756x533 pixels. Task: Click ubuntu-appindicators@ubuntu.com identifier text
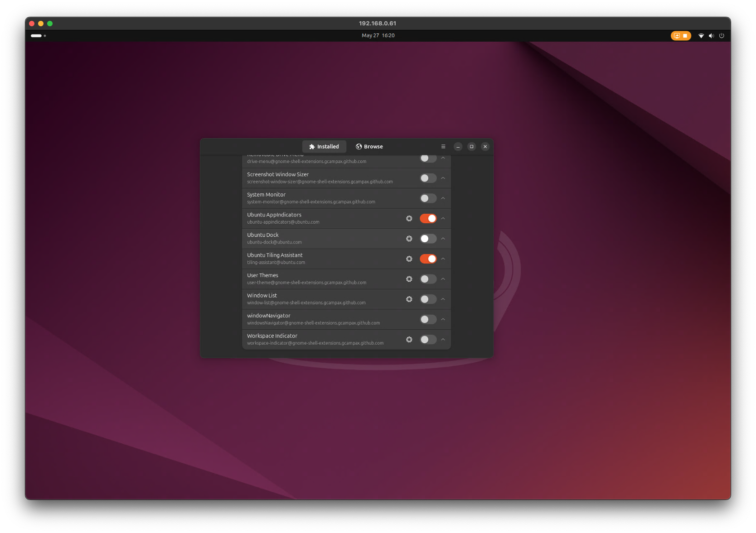283,222
